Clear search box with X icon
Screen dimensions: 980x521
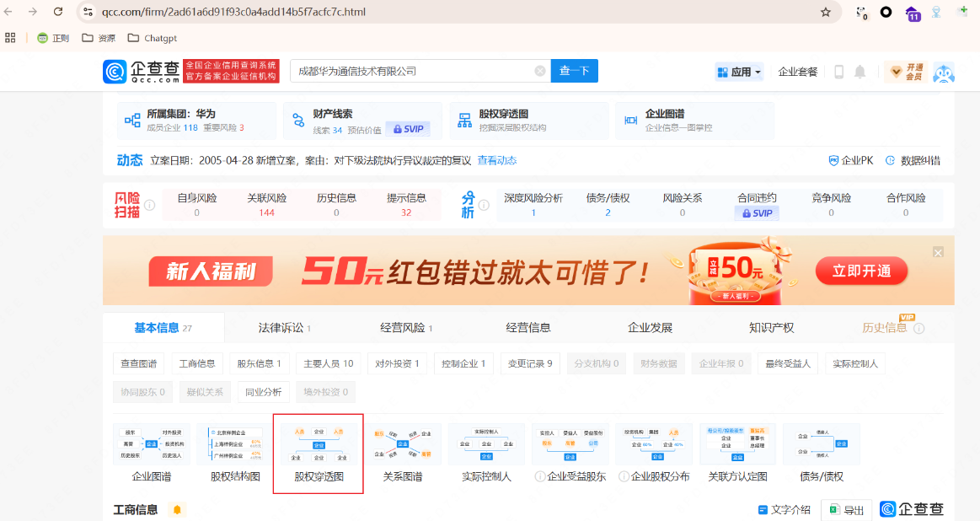pyautogui.click(x=540, y=72)
